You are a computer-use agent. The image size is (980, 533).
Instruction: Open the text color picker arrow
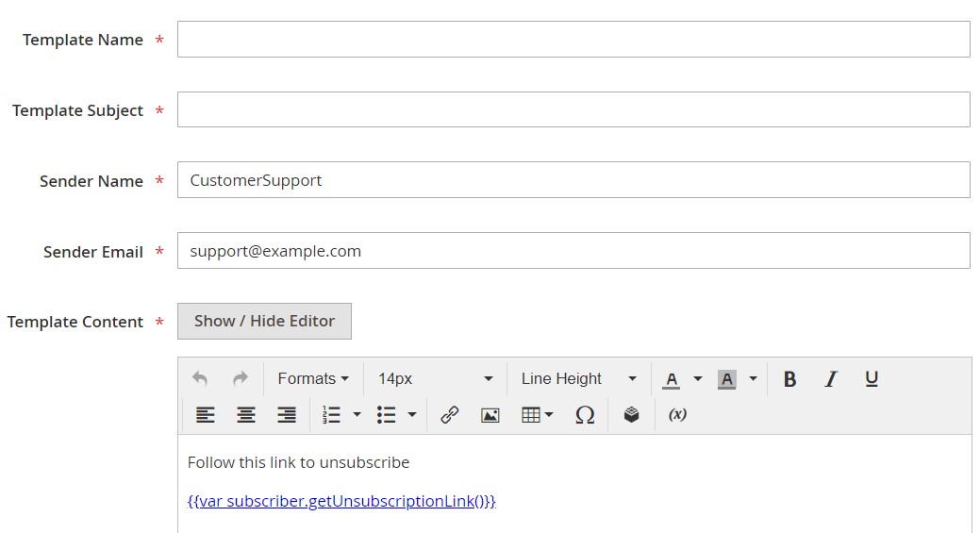[698, 379]
